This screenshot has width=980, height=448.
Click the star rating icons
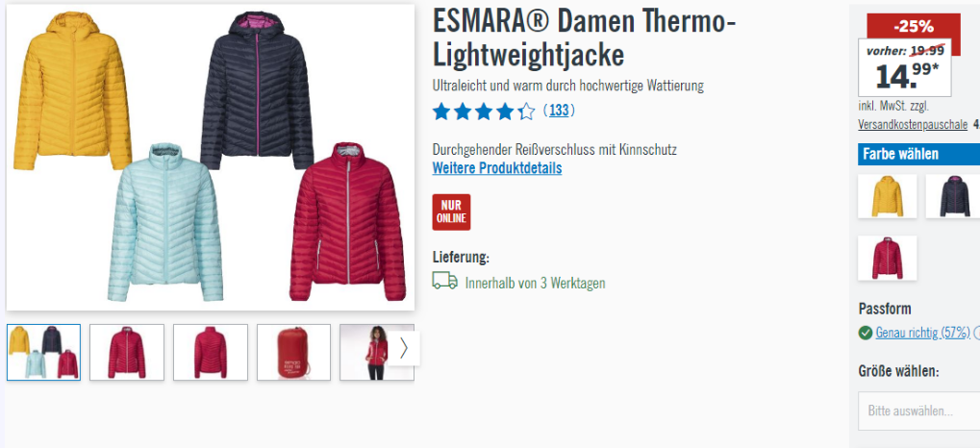click(x=484, y=112)
